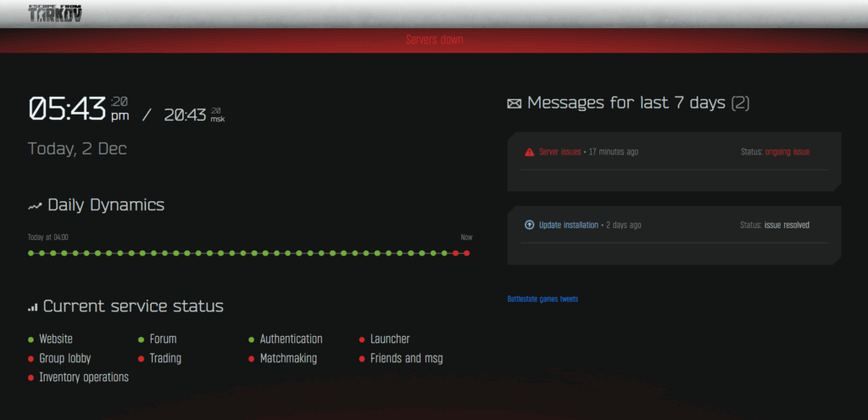Click the Update installation arrow icon

point(529,225)
